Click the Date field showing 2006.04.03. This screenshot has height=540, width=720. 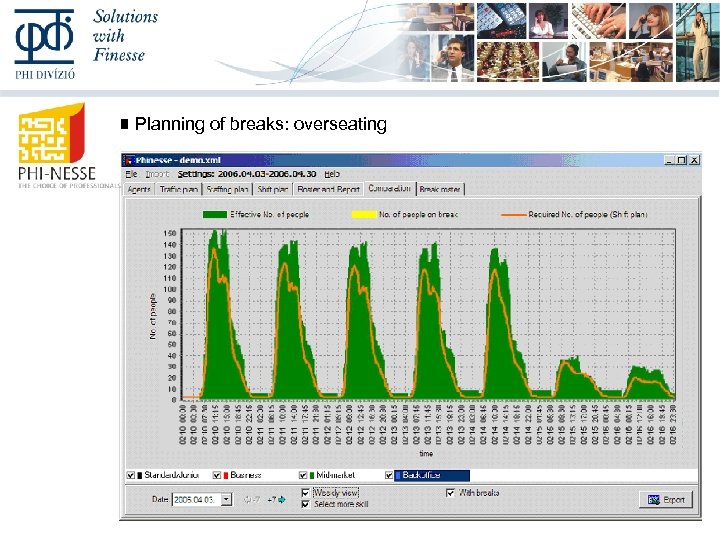pyautogui.click(x=197, y=499)
